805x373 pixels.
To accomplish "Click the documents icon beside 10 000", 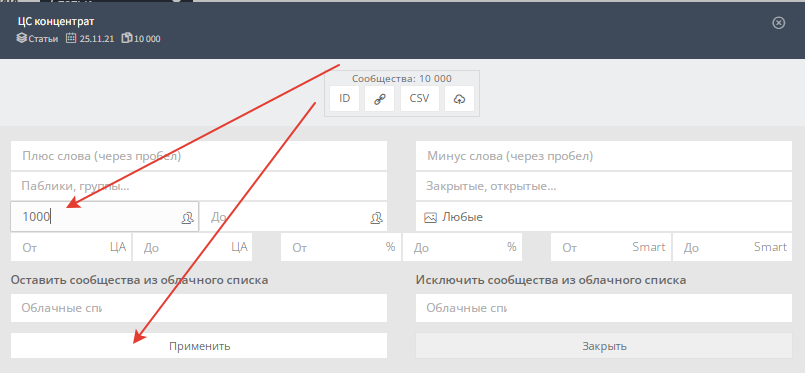I will click(126, 38).
